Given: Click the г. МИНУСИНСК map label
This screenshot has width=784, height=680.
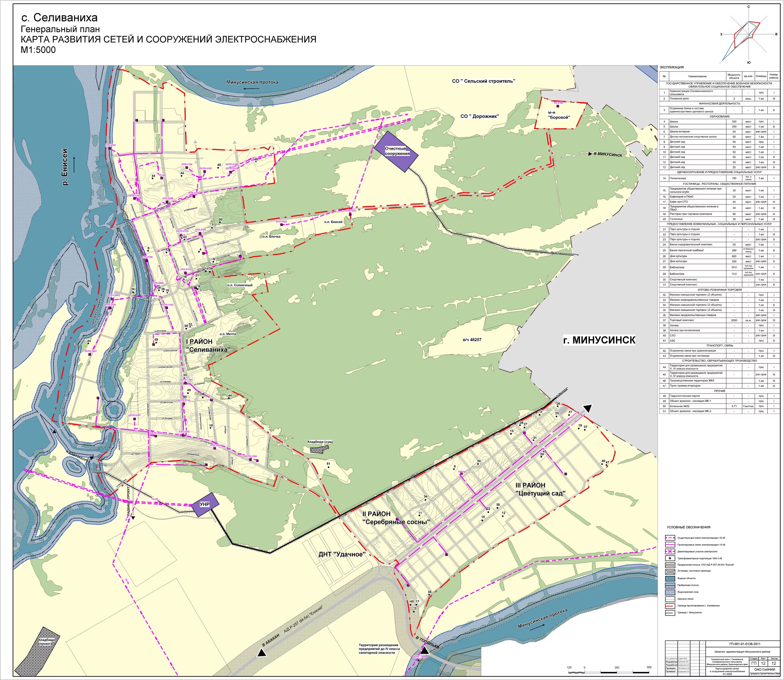Looking at the screenshot, I should click(x=599, y=340).
